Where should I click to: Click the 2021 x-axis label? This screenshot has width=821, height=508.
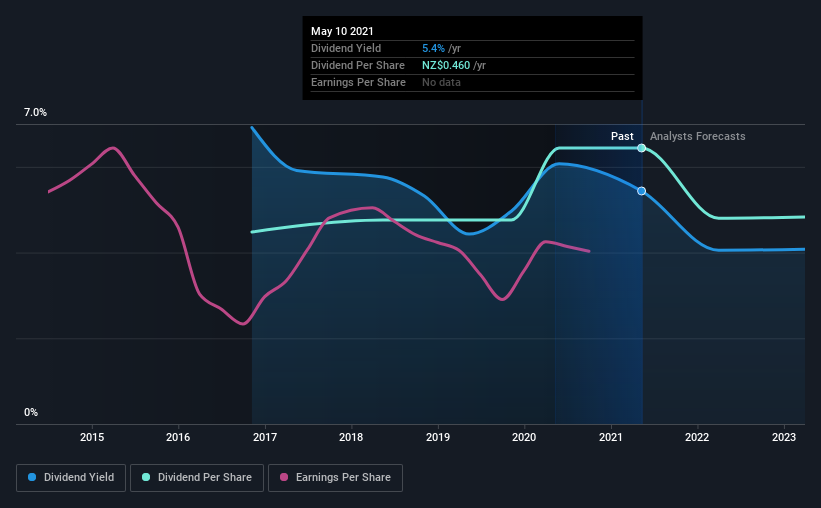tap(611, 437)
